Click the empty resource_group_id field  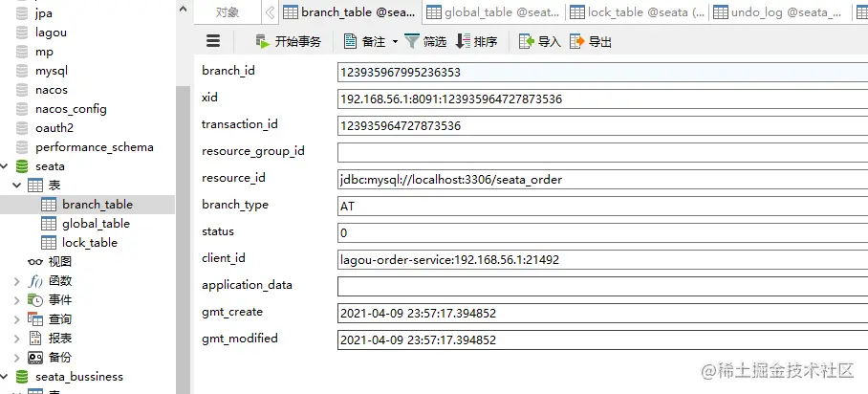coord(602,152)
